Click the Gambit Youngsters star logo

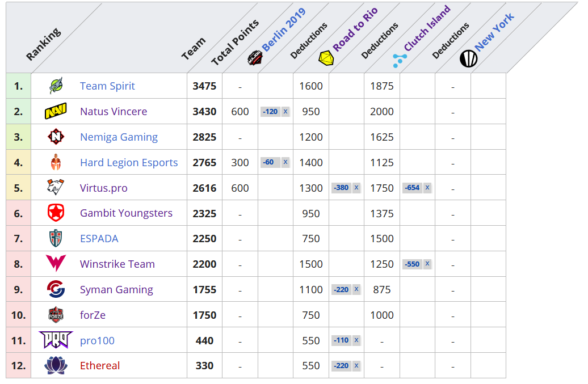pos(56,213)
